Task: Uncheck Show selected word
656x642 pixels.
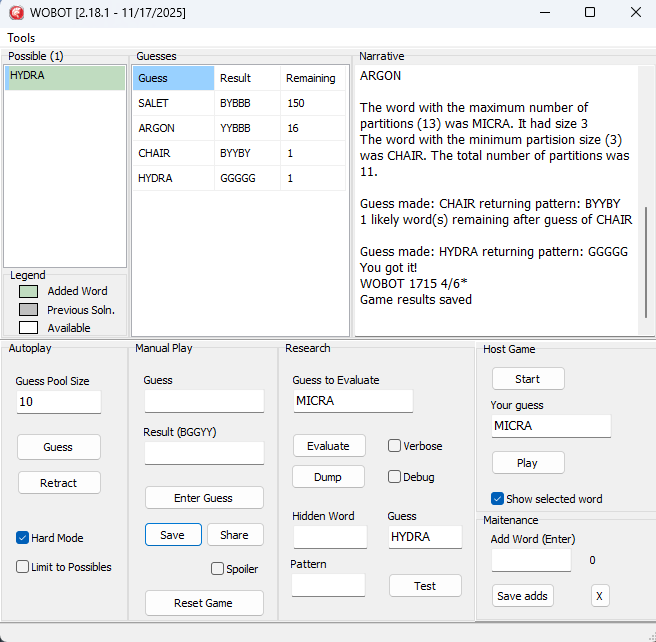Action: 498,499
